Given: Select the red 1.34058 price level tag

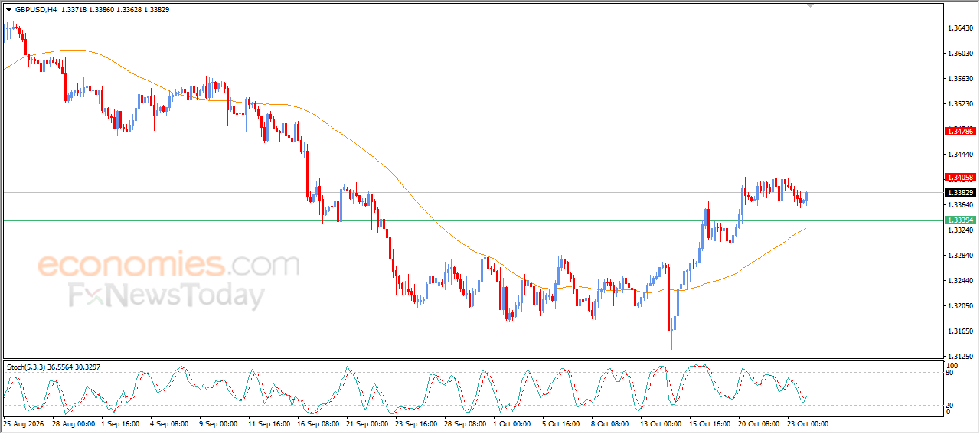Looking at the screenshot, I should (x=960, y=177).
